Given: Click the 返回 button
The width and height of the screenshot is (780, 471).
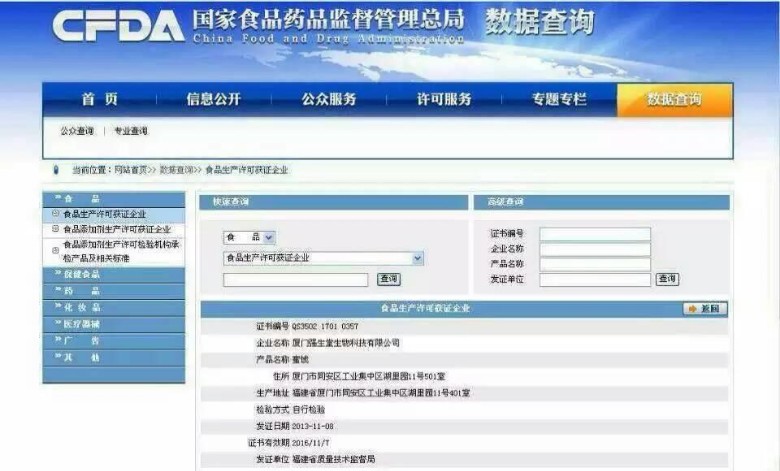Looking at the screenshot, I should tap(705, 309).
